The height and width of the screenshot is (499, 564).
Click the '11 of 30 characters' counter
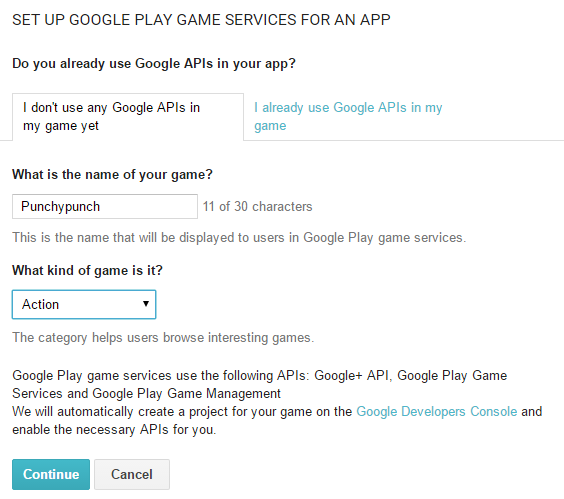tap(258, 207)
